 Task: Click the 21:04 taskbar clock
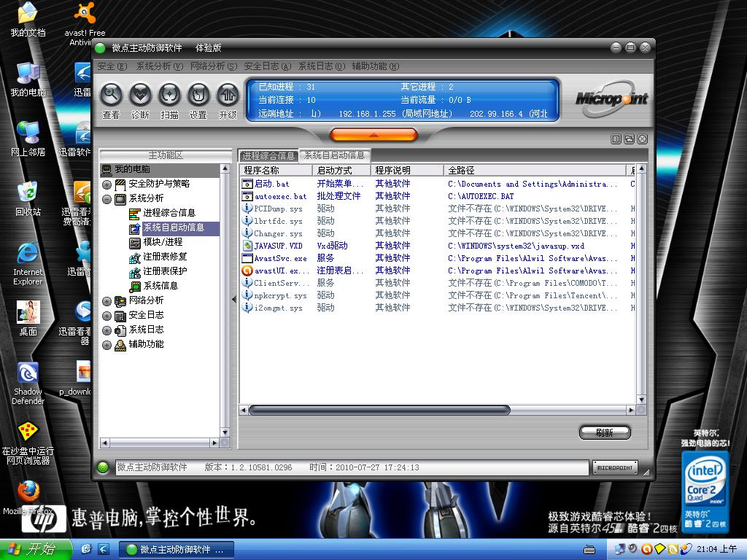point(716,549)
